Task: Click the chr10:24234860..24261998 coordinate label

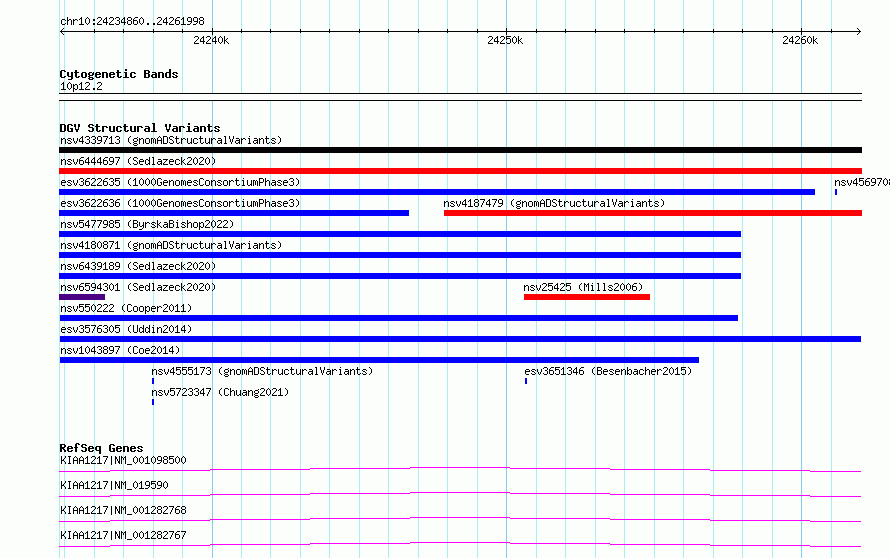Action: [132, 22]
